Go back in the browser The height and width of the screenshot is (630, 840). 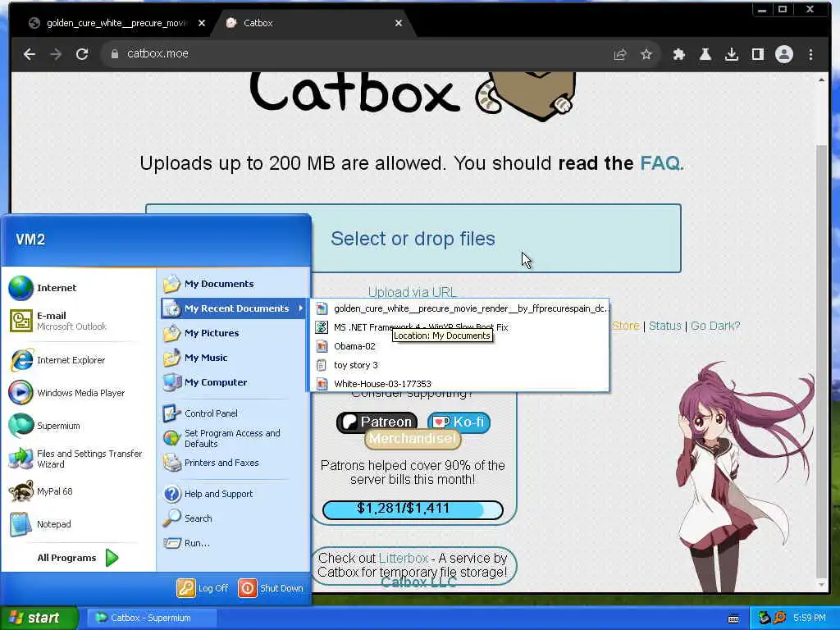(30, 54)
